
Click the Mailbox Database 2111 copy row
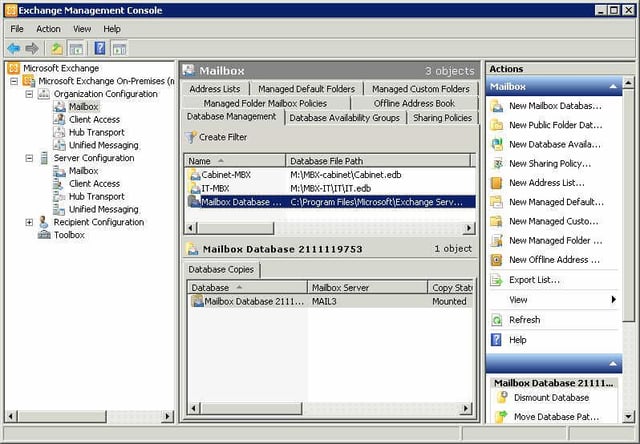[331, 301]
